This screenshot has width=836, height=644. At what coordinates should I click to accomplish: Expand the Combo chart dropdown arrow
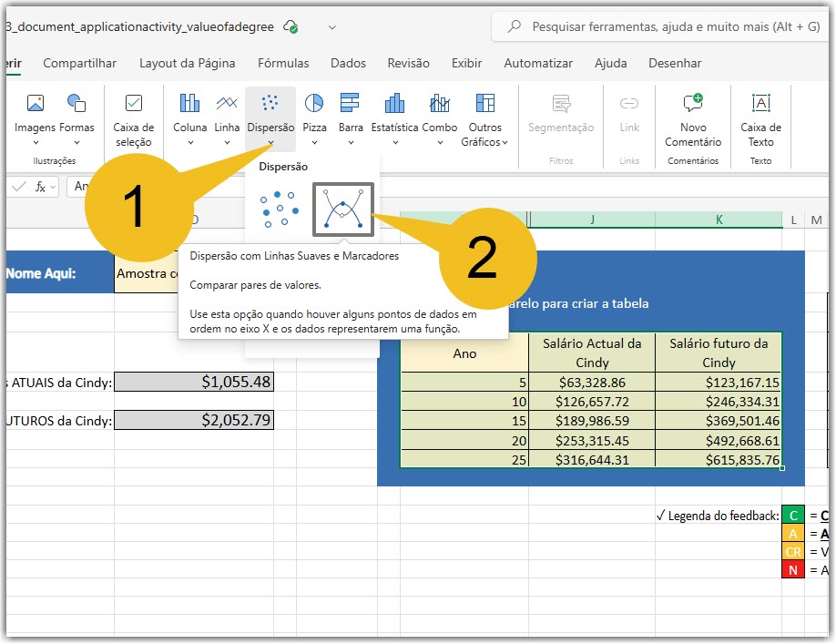(440, 143)
